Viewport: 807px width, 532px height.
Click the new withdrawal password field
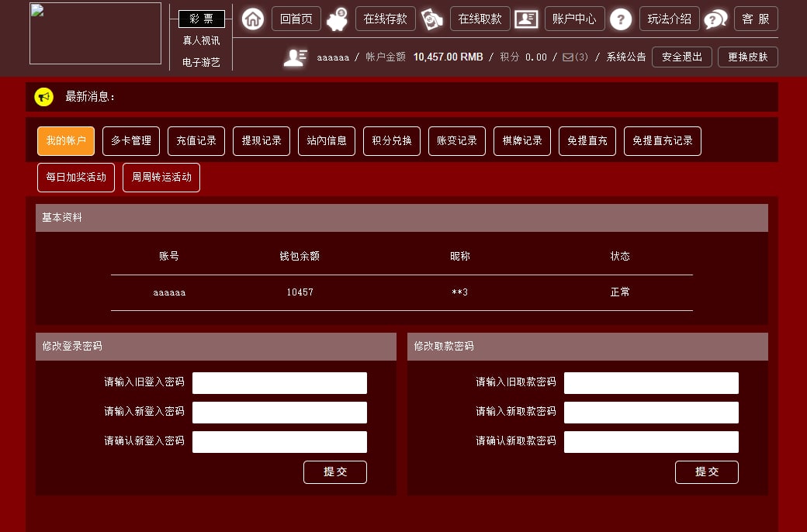point(651,413)
